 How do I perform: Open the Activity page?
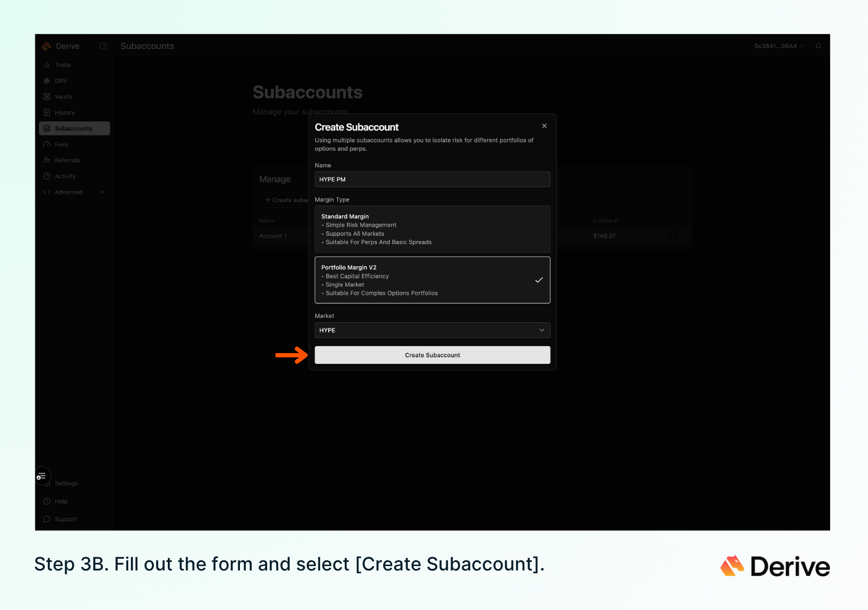click(x=65, y=176)
